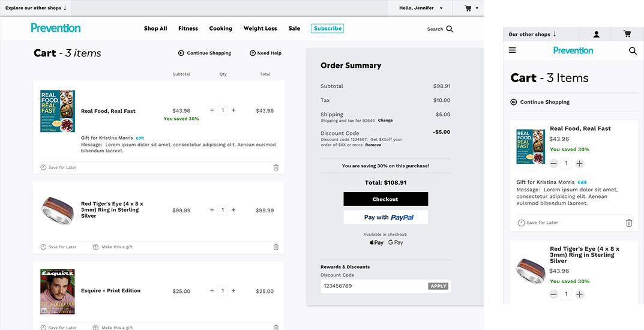Open the Sale menu

point(294,29)
